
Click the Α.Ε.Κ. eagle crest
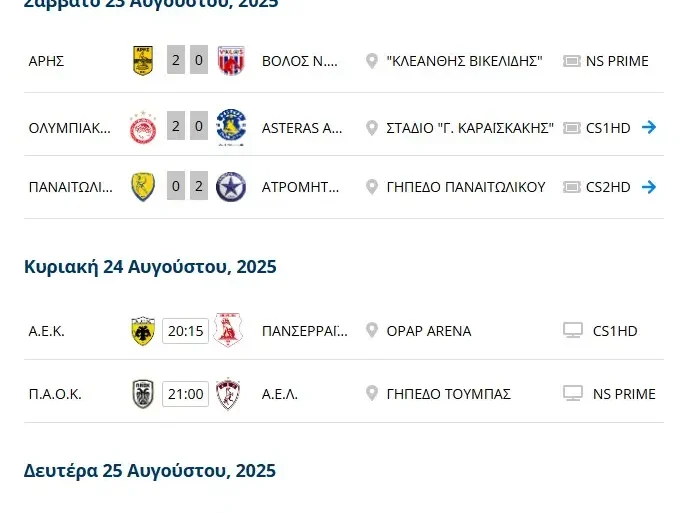pyautogui.click(x=143, y=331)
